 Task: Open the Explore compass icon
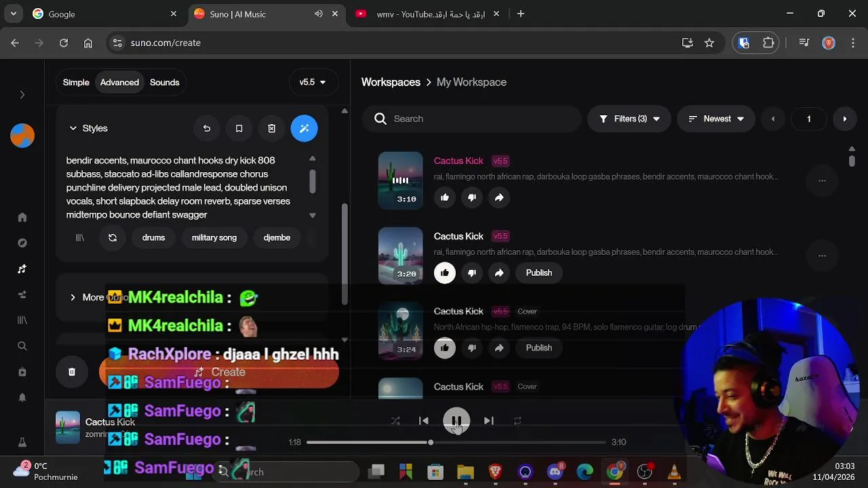click(22, 243)
